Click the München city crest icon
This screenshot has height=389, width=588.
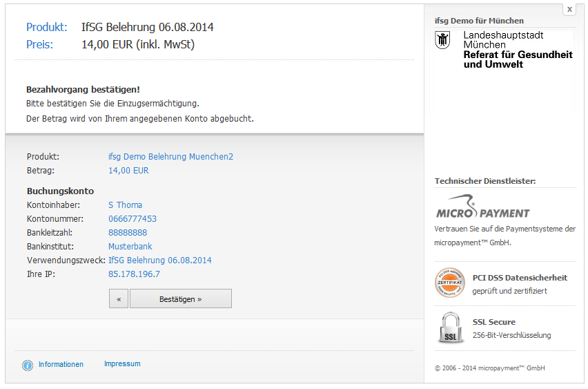442,40
